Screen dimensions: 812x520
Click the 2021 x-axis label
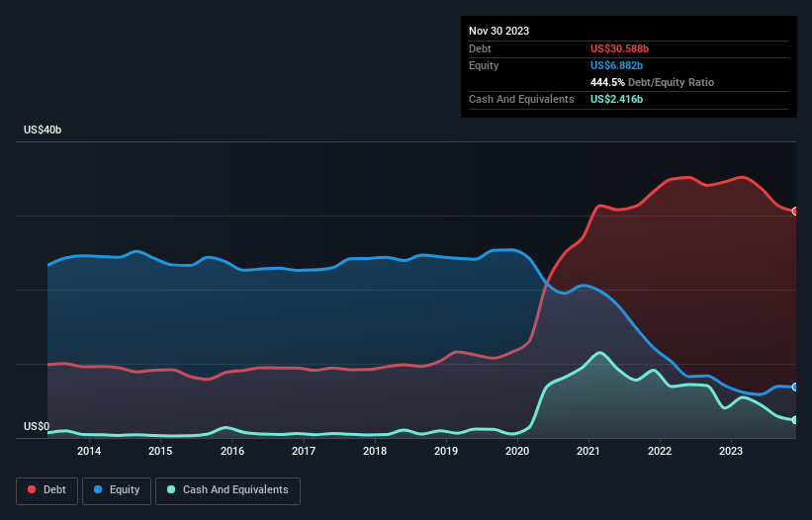(x=588, y=451)
